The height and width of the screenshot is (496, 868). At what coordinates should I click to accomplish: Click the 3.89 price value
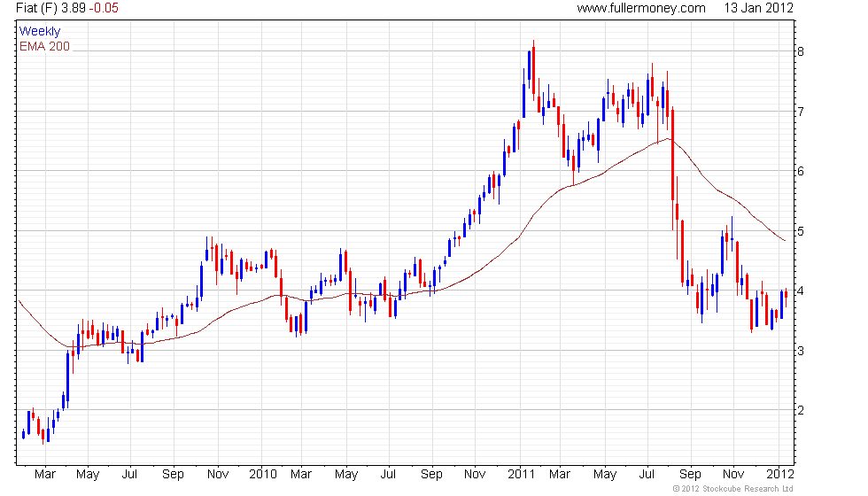click(x=73, y=8)
